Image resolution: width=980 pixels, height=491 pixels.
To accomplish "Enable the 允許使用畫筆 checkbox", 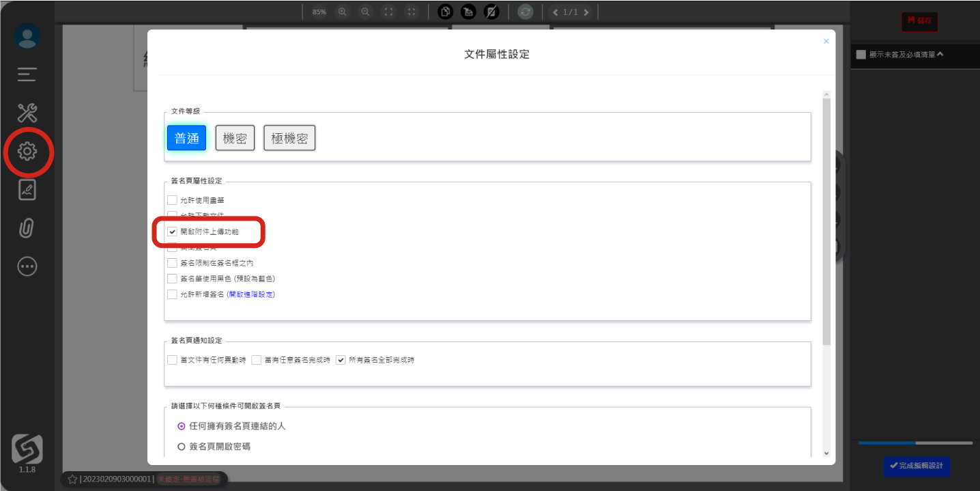I will point(173,200).
